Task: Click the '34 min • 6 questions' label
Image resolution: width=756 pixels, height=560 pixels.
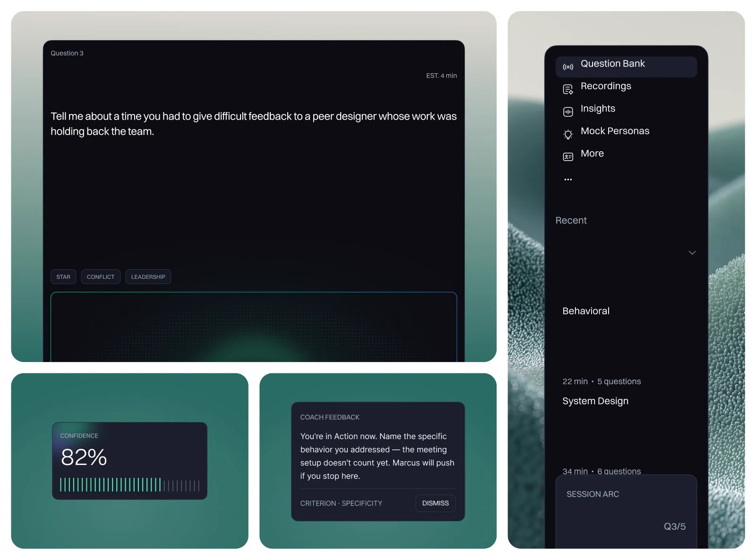Action: (x=601, y=471)
